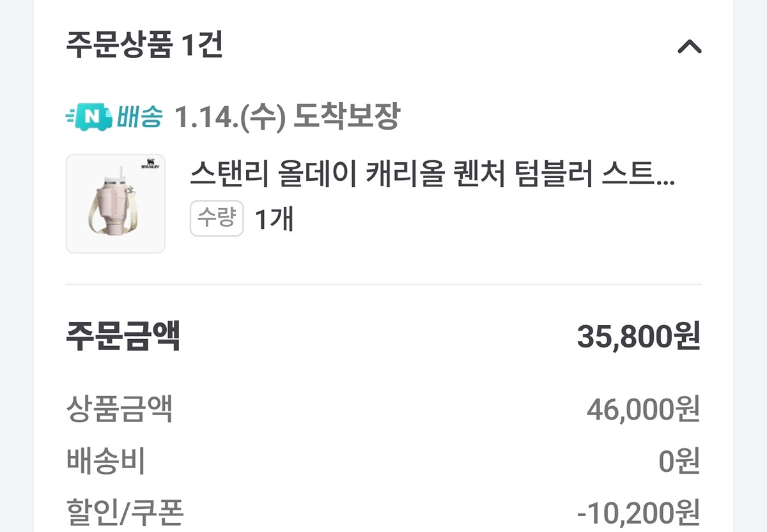Click the 상품금액 label

click(x=120, y=409)
